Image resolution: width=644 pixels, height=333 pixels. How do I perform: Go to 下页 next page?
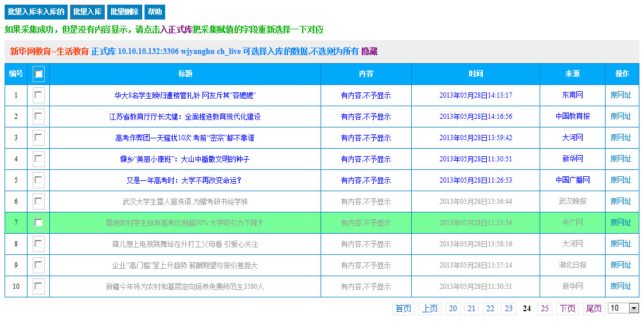pos(568,309)
